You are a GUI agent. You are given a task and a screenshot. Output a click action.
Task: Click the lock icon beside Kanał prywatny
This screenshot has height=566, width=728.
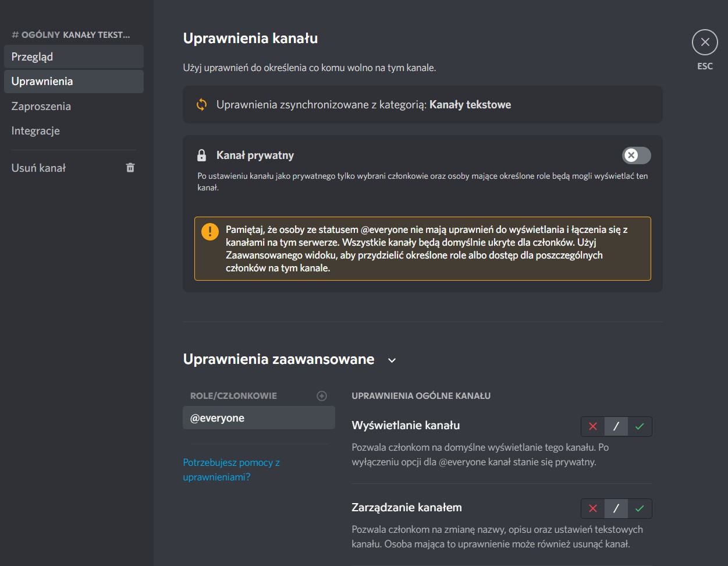201,155
